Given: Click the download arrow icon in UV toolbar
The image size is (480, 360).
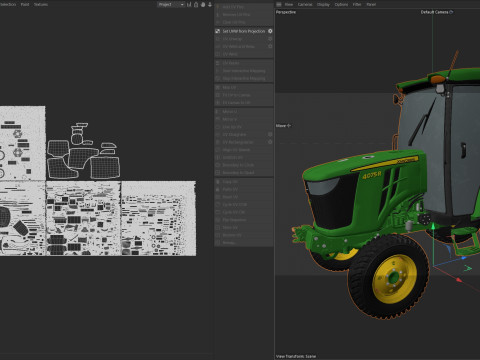Looking at the screenshot, I should pos(210,4).
